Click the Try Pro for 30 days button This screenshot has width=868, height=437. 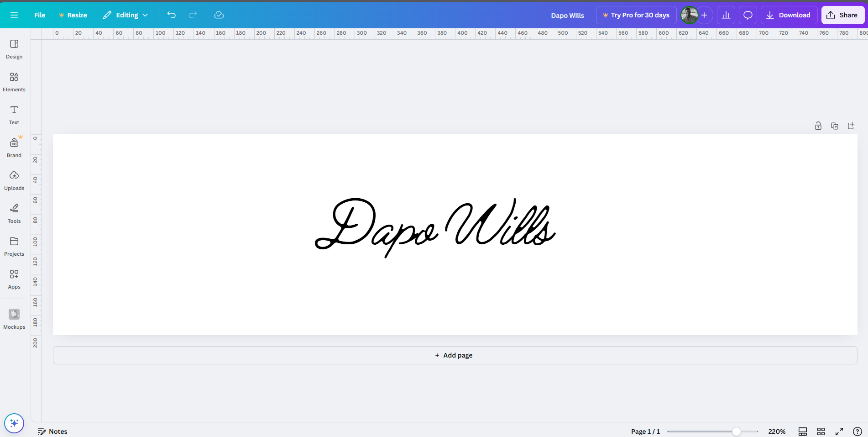click(636, 15)
